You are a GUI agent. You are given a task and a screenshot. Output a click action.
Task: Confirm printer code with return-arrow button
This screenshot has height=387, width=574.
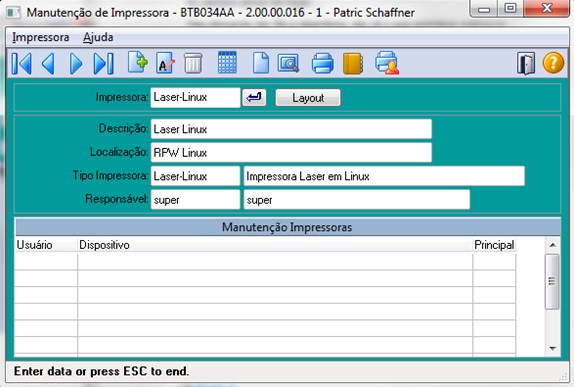[x=254, y=98]
